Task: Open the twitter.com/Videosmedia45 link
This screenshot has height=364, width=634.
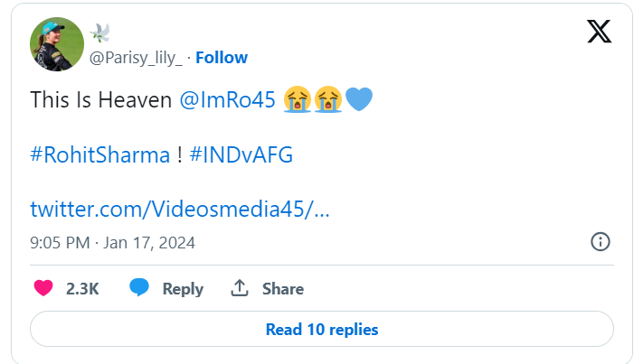Action: (180, 209)
